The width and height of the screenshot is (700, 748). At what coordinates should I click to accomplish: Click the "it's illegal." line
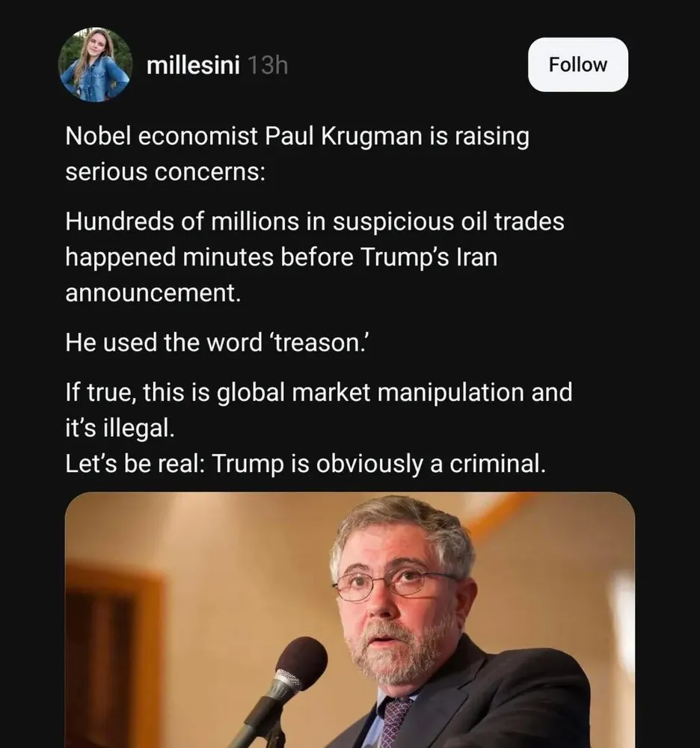(x=120, y=429)
